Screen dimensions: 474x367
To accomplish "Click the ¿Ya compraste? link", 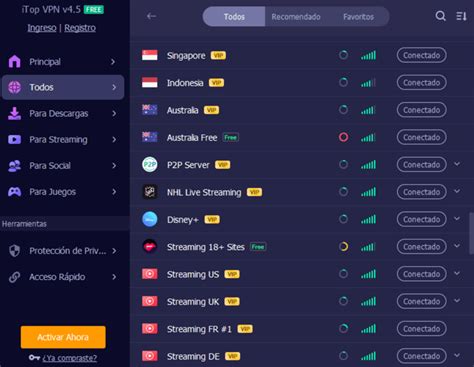I will coord(70,358).
